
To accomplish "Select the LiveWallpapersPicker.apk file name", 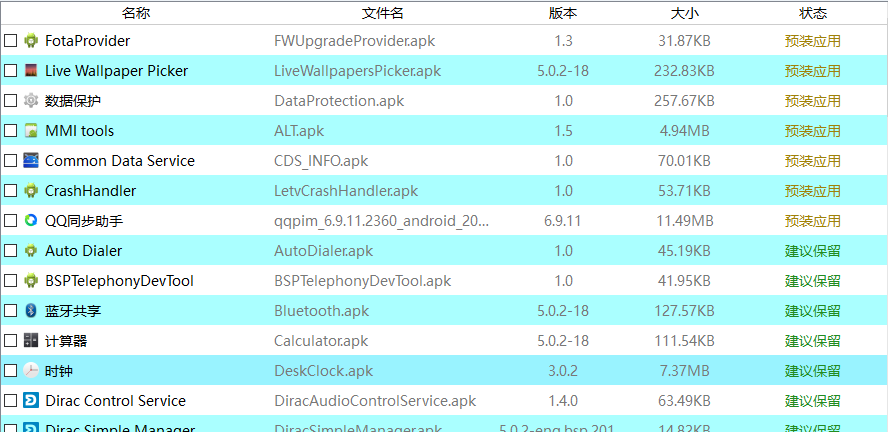I will tap(357, 71).
